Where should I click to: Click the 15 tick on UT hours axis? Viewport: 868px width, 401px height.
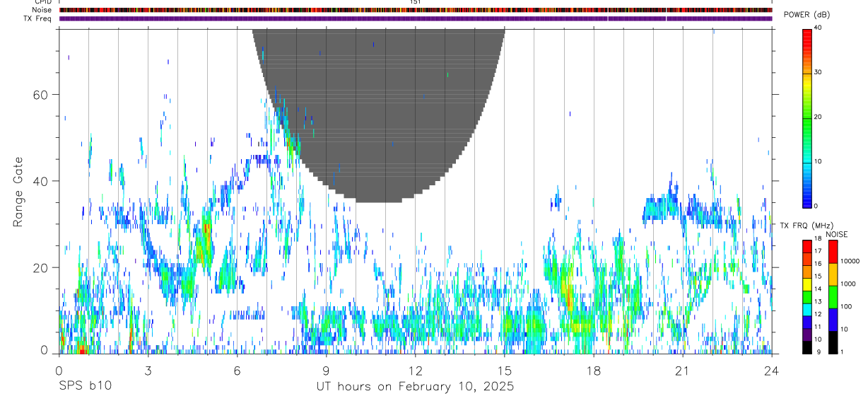(504, 370)
